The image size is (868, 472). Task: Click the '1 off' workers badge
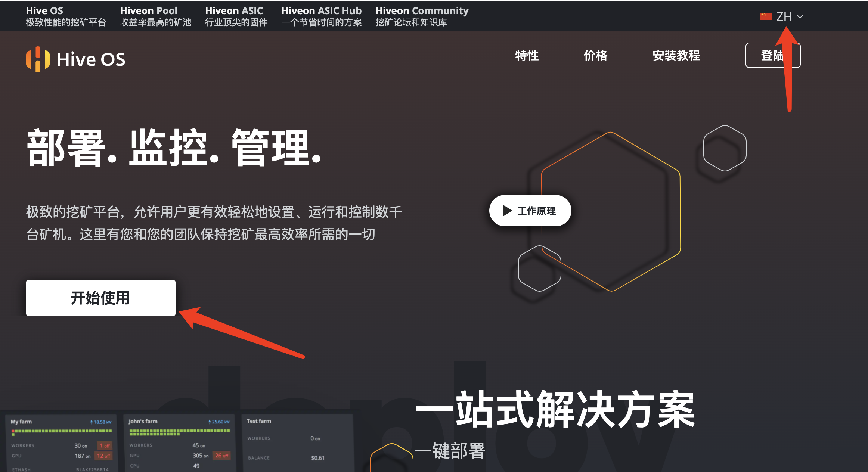click(105, 445)
